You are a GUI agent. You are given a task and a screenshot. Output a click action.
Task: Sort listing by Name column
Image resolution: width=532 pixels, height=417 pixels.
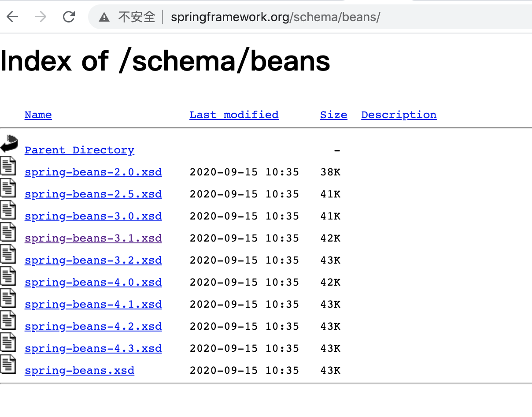coord(38,115)
